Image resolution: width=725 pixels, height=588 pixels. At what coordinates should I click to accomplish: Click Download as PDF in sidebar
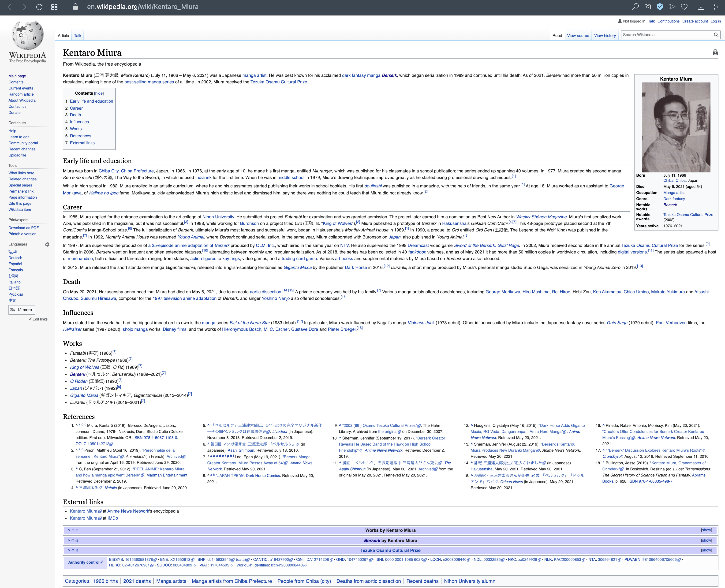(x=23, y=228)
